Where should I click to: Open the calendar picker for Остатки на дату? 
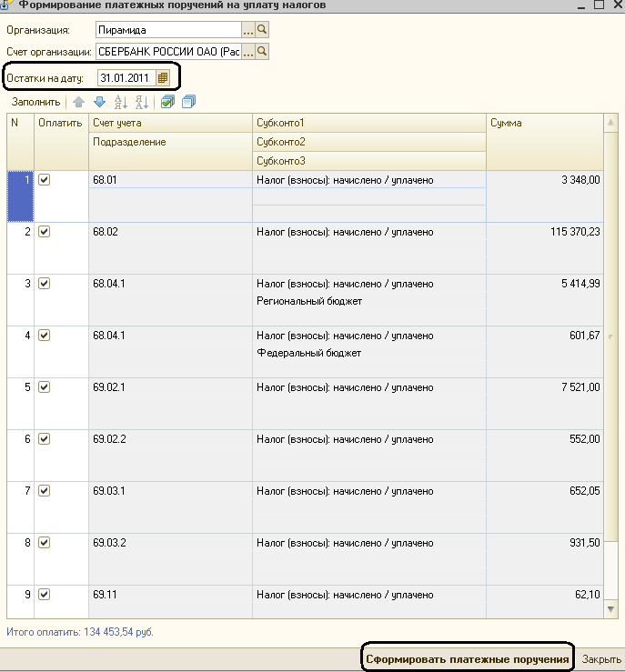[x=163, y=78]
